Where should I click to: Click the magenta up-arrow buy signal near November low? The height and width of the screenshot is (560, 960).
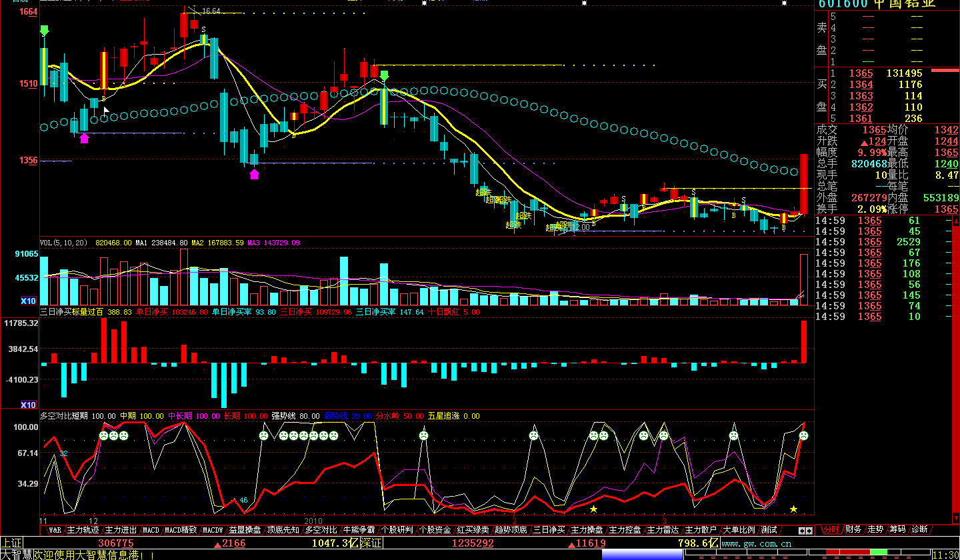[x=84, y=139]
